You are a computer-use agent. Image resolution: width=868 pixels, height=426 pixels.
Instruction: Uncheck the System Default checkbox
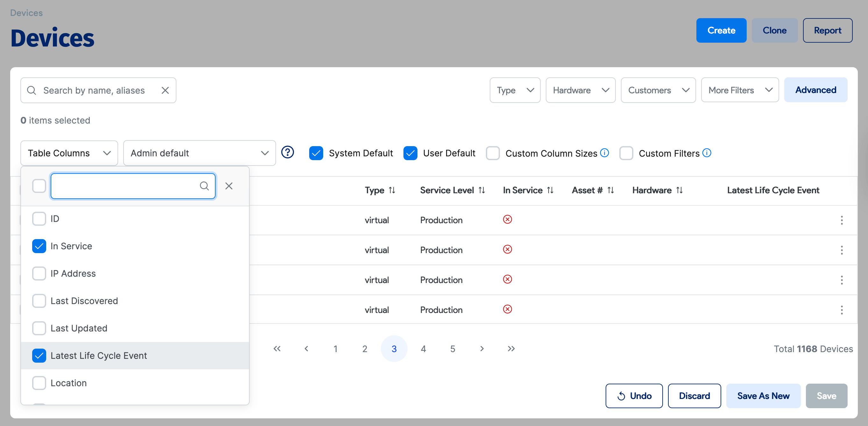pyautogui.click(x=316, y=153)
